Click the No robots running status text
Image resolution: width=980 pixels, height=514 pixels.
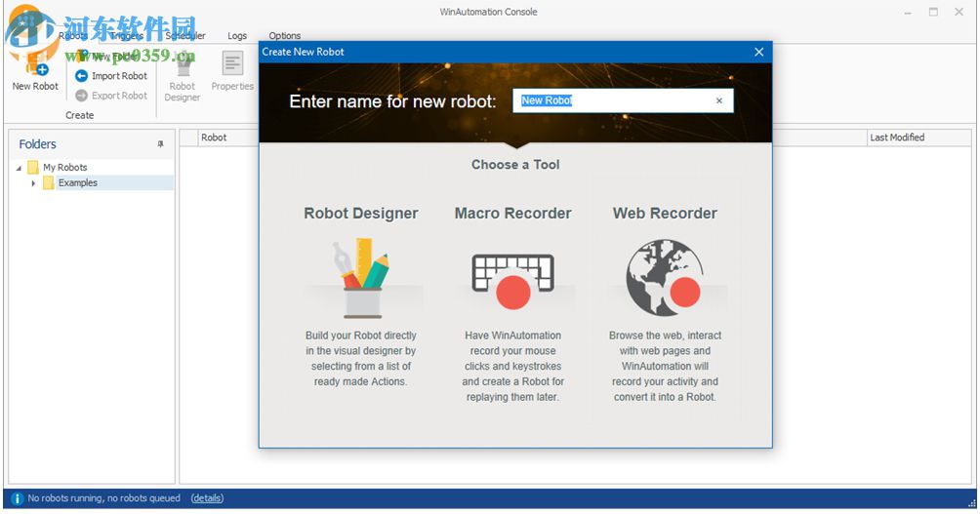click(x=103, y=498)
